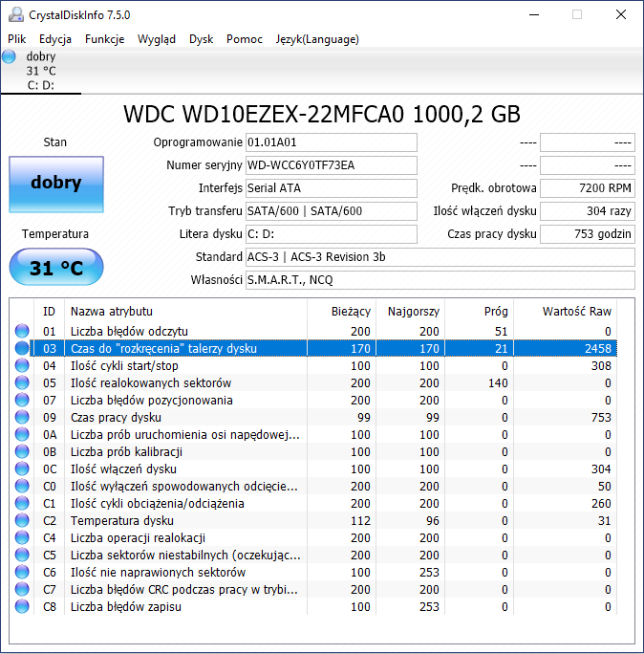Click status orb for attribute C8

(22, 606)
